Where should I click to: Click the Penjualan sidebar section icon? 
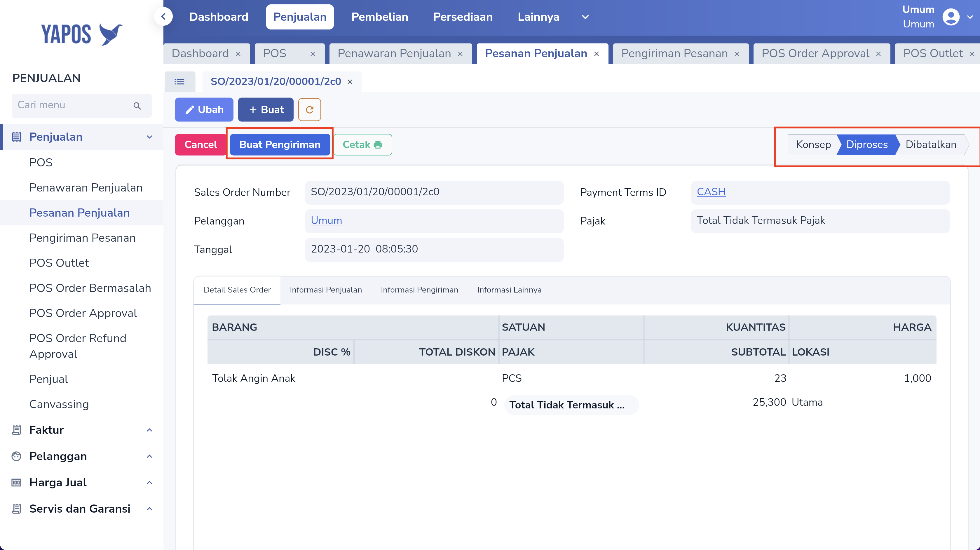[16, 137]
